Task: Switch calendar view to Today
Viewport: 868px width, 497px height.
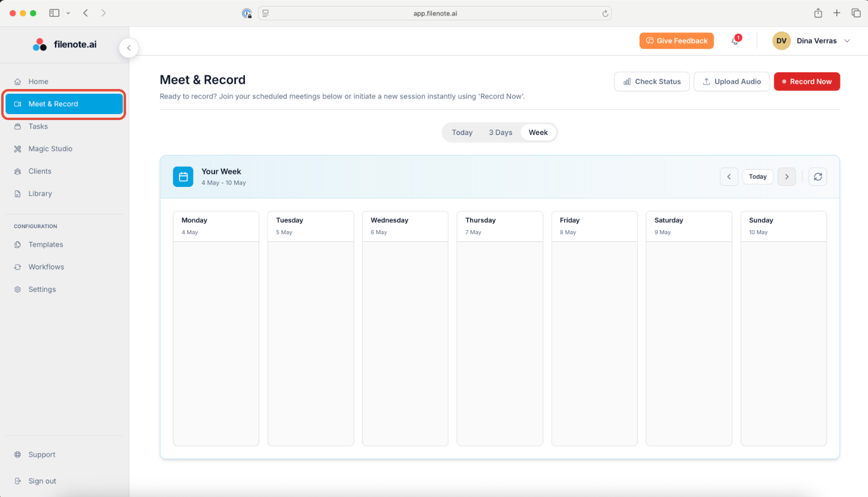Action: tap(462, 133)
